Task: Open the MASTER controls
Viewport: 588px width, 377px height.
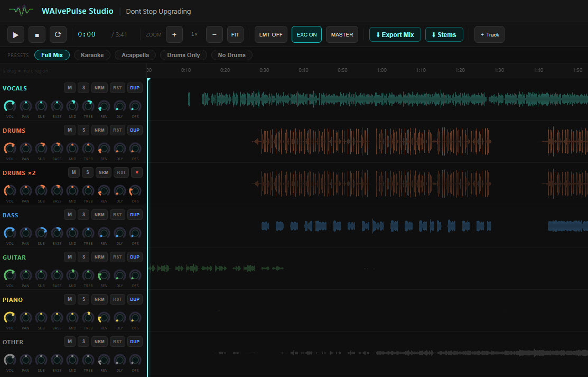Action: click(342, 34)
